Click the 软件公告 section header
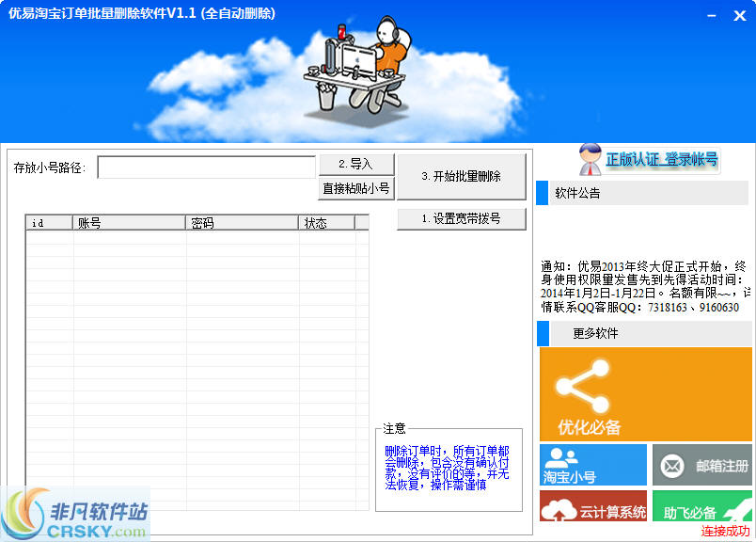The image size is (756, 542). 642,193
